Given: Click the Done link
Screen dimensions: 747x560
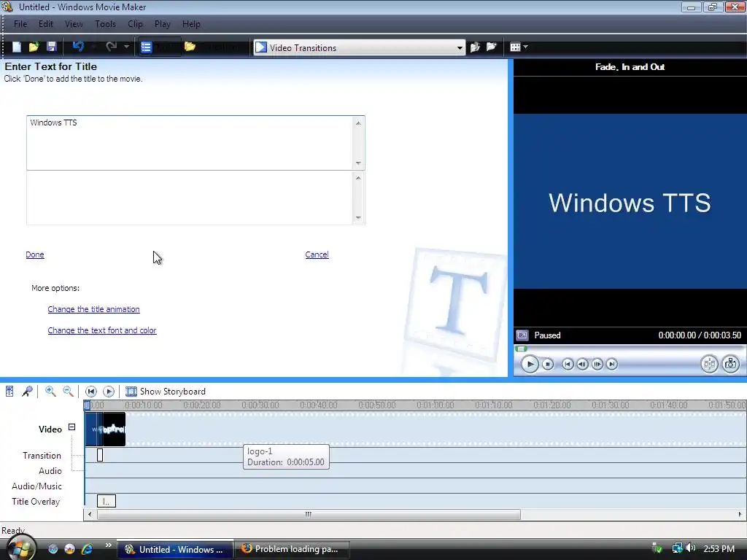Looking at the screenshot, I should (x=35, y=254).
